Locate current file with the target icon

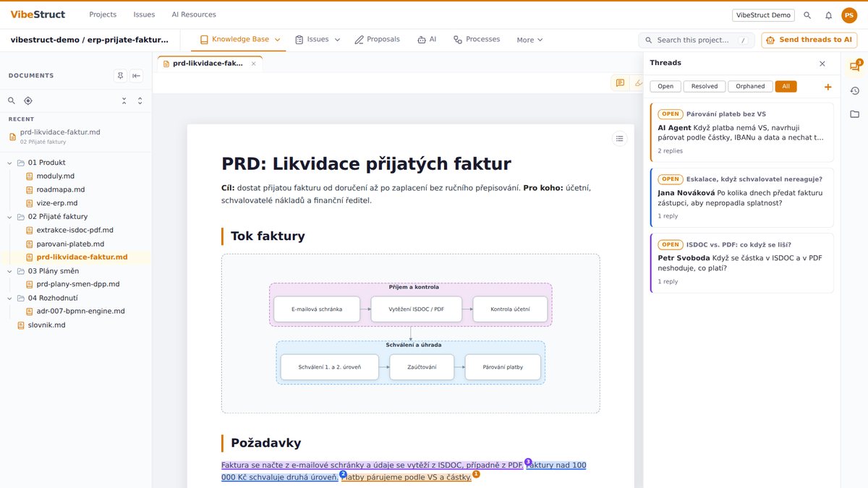tap(28, 100)
